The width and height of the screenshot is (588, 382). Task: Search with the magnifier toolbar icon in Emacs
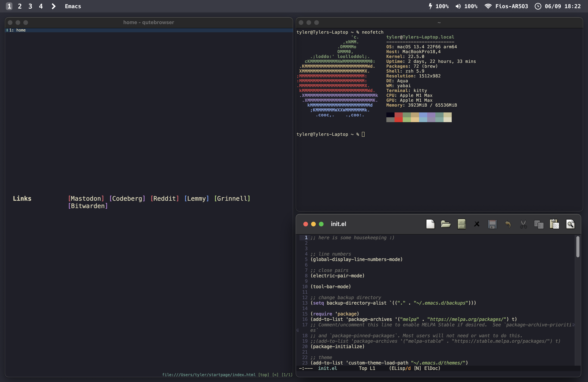570,224
